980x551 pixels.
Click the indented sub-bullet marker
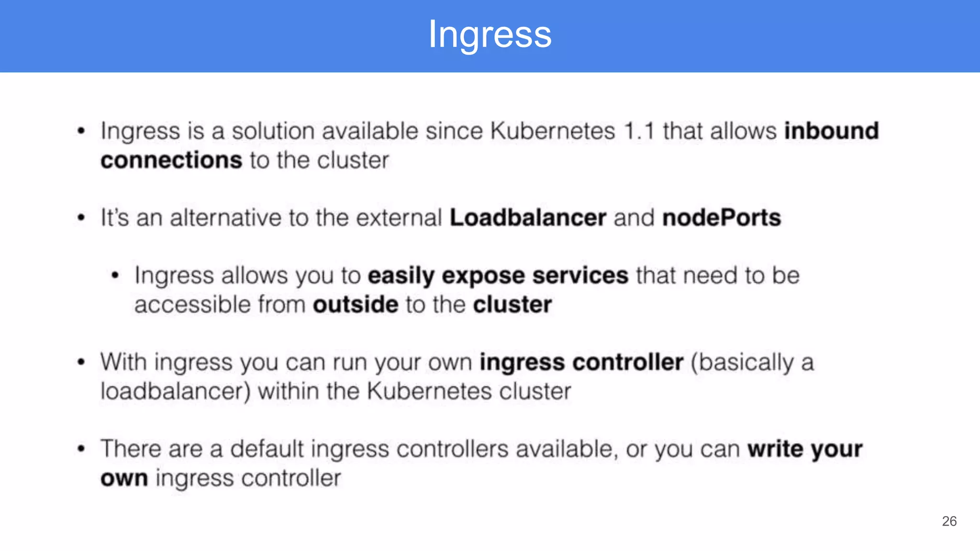click(115, 276)
